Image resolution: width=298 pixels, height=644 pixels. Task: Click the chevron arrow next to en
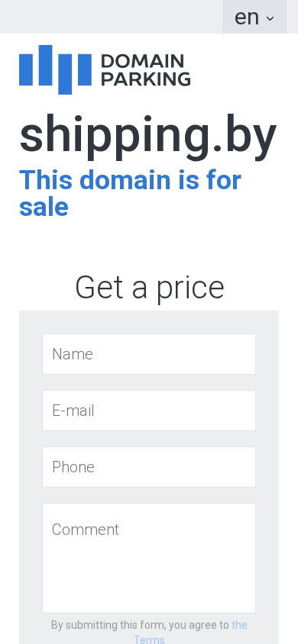(x=270, y=18)
